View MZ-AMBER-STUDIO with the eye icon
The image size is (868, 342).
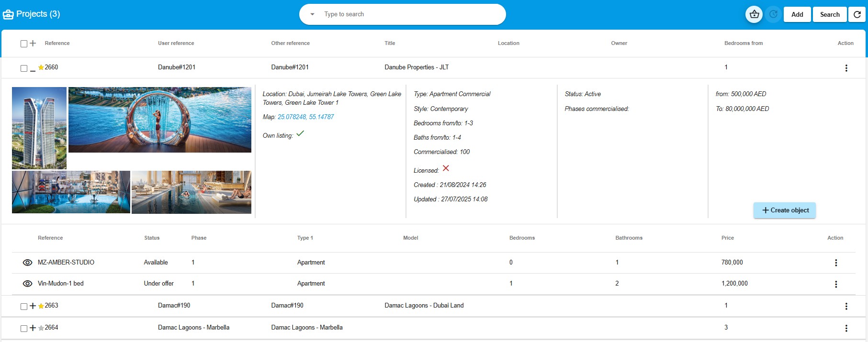(x=28, y=263)
